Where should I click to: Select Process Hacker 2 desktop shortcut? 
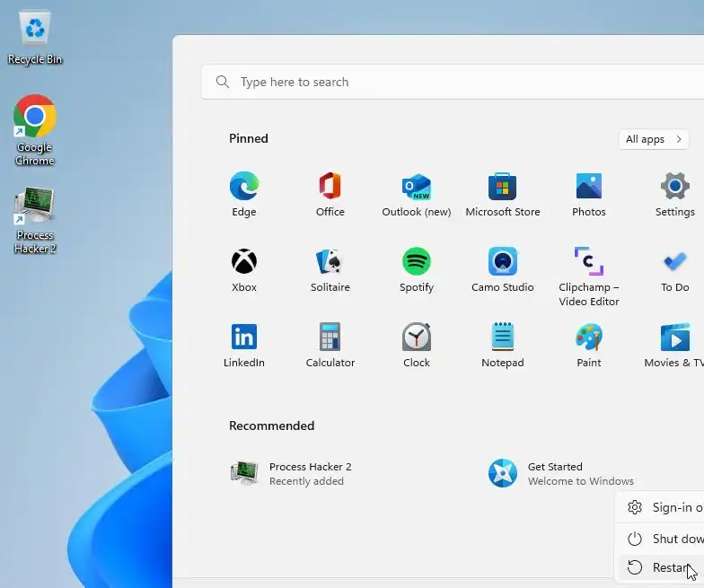[x=35, y=221]
